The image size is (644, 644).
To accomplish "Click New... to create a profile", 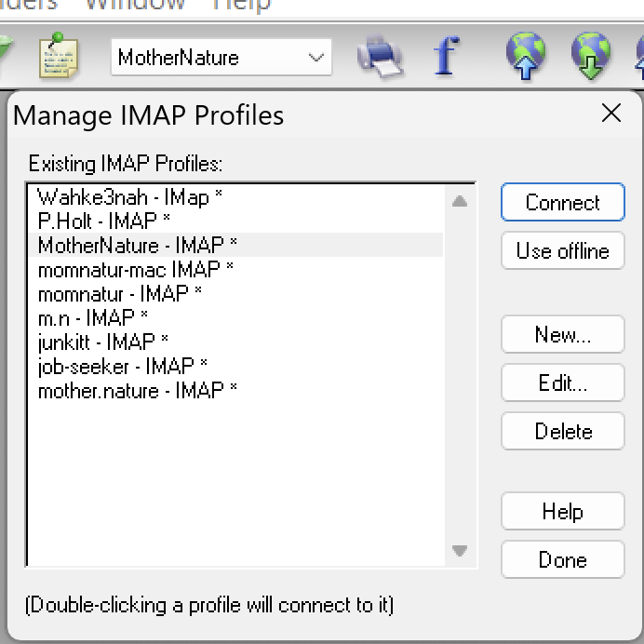I will click(562, 335).
